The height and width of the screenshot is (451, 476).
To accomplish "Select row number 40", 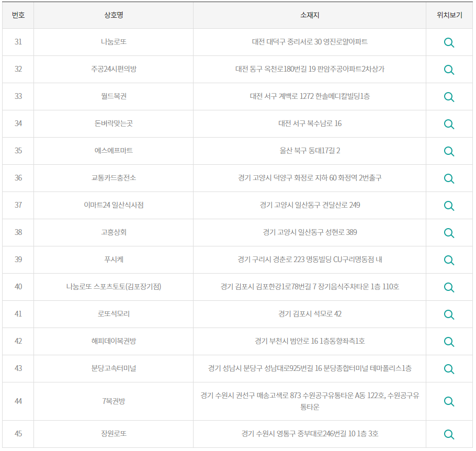I will (18, 287).
